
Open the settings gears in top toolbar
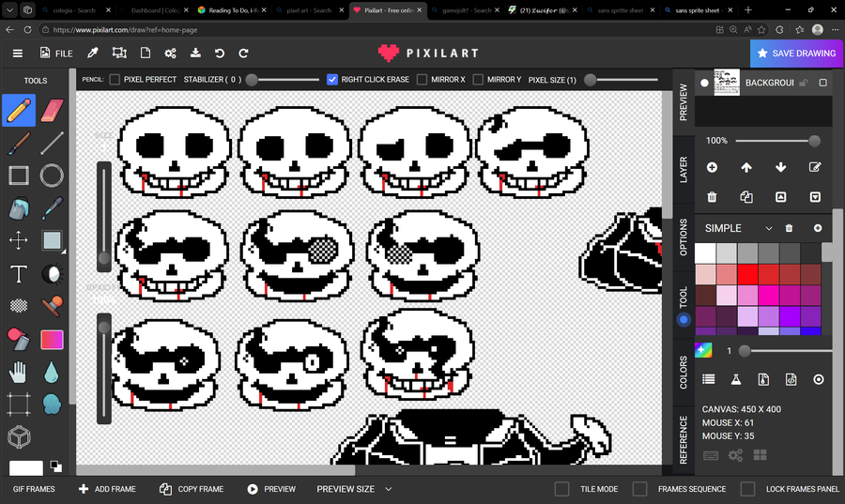[x=170, y=53]
